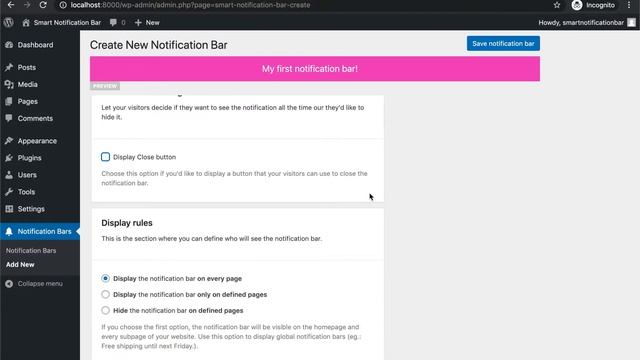Click the Notification Bars main menu label
The height and width of the screenshot is (360, 640).
pos(44,231)
